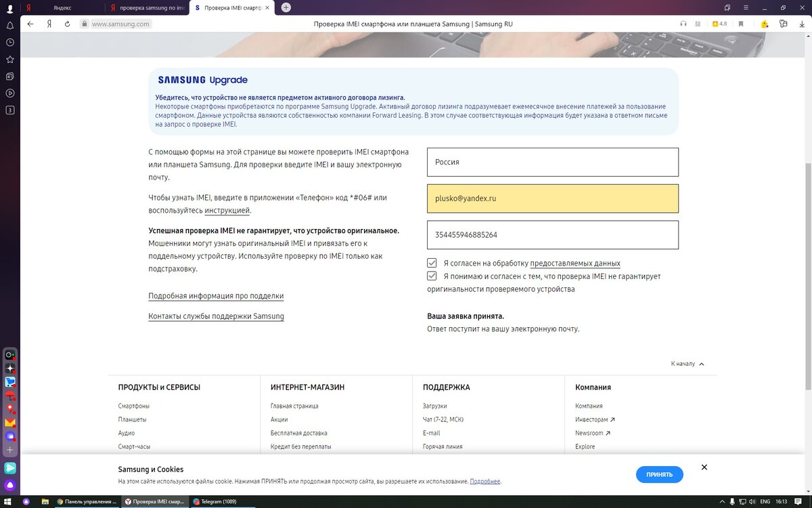Open the tab counter showing 3 in the sidebar
812x508 pixels.
pyautogui.click(x=9, y=110)
